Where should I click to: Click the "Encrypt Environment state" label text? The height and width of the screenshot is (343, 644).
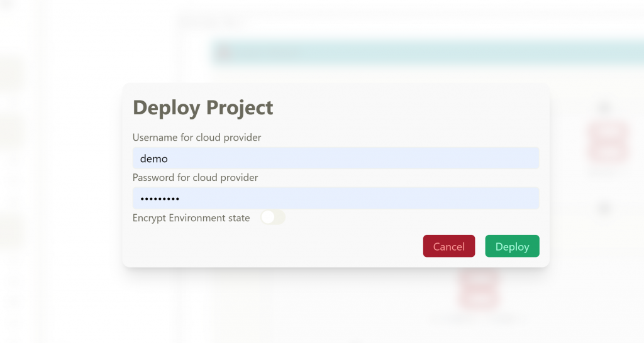[x=191, y=218]
